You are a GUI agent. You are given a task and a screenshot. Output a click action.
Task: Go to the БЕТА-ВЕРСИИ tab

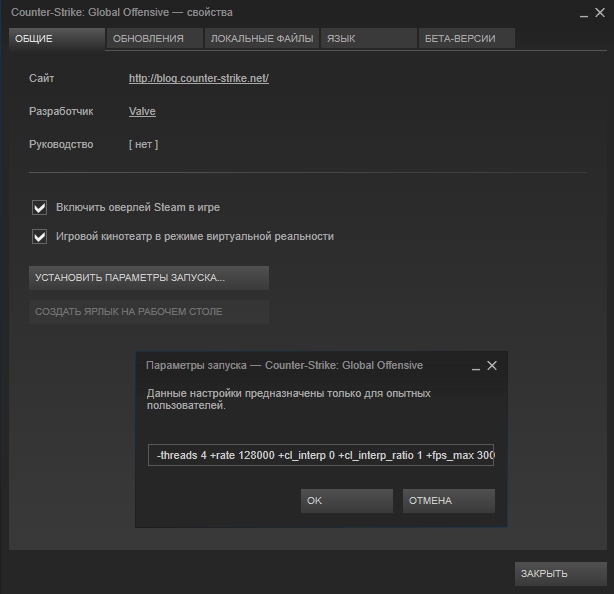click(x=466, y=38)
